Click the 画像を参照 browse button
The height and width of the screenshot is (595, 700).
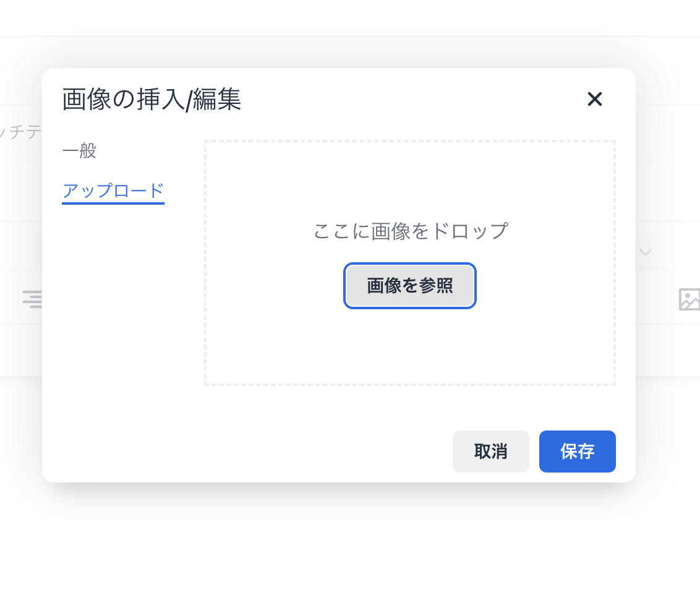pyautogui.click(x=410, y=286)
